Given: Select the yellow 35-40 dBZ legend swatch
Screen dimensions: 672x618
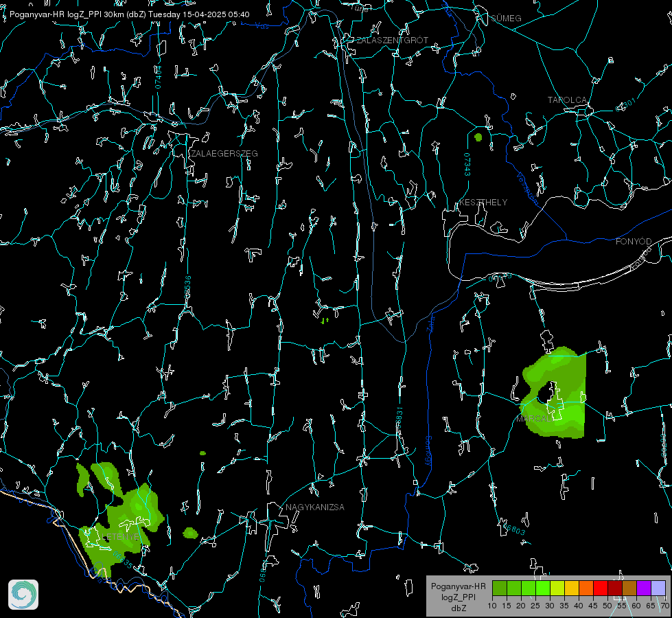Looking at the screenshot, I should (572, 588).
